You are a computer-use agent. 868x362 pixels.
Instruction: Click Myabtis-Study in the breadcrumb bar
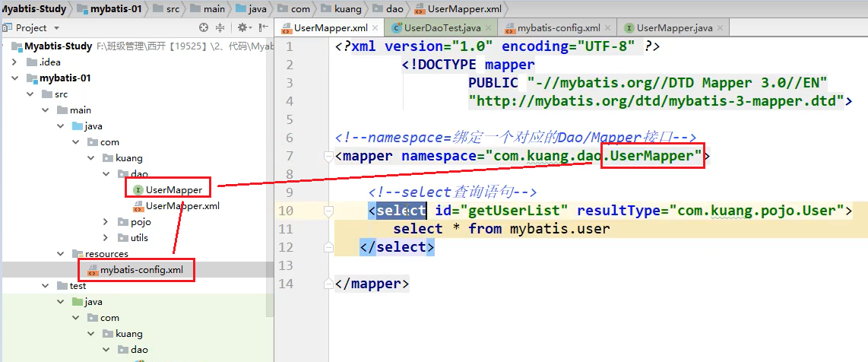click(33, 9)
